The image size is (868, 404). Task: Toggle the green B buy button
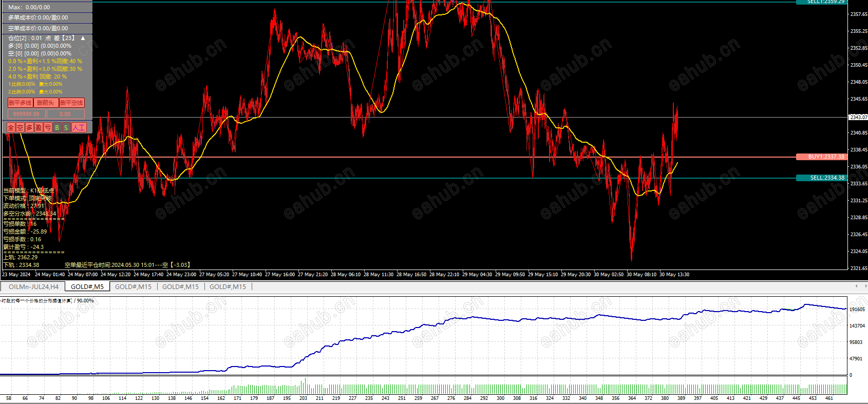(x=57, y=127)
